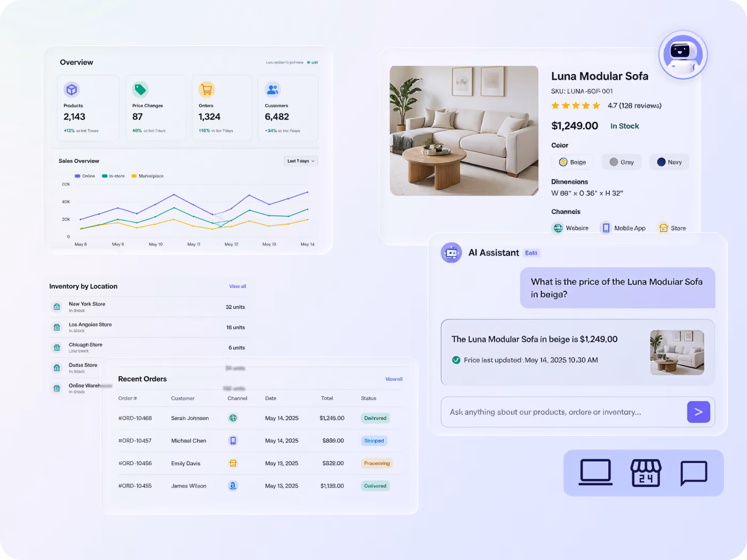The width and height of the screenshot is (747, 560).
Task: Click the SKU: LUNA-SOF-001 text
Action: 582,91
